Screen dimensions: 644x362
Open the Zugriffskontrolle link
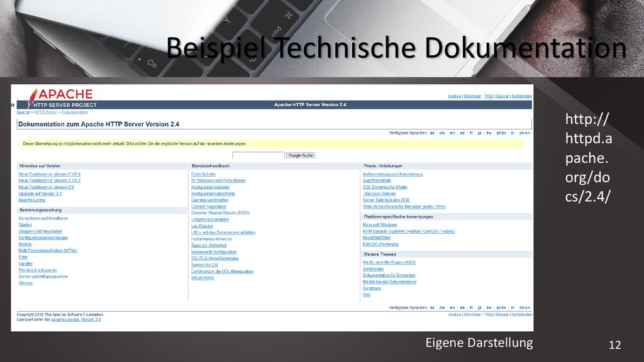pos(377,180)
